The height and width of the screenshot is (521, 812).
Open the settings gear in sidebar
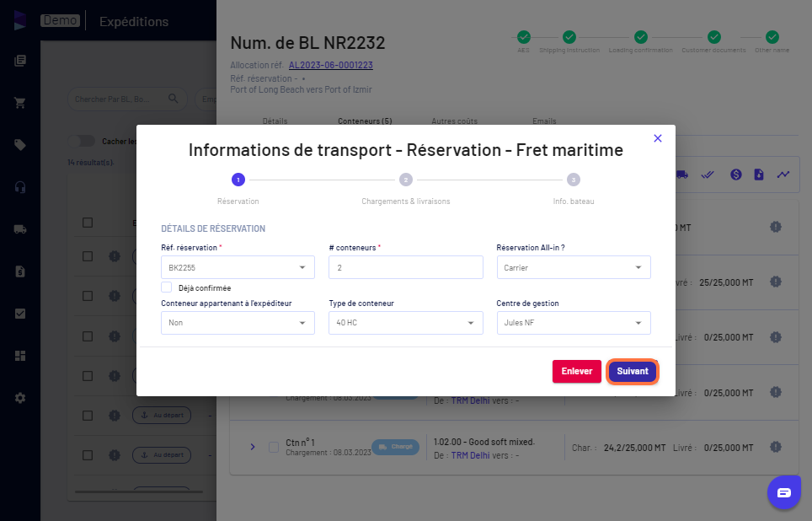click(x=20, y=398)
